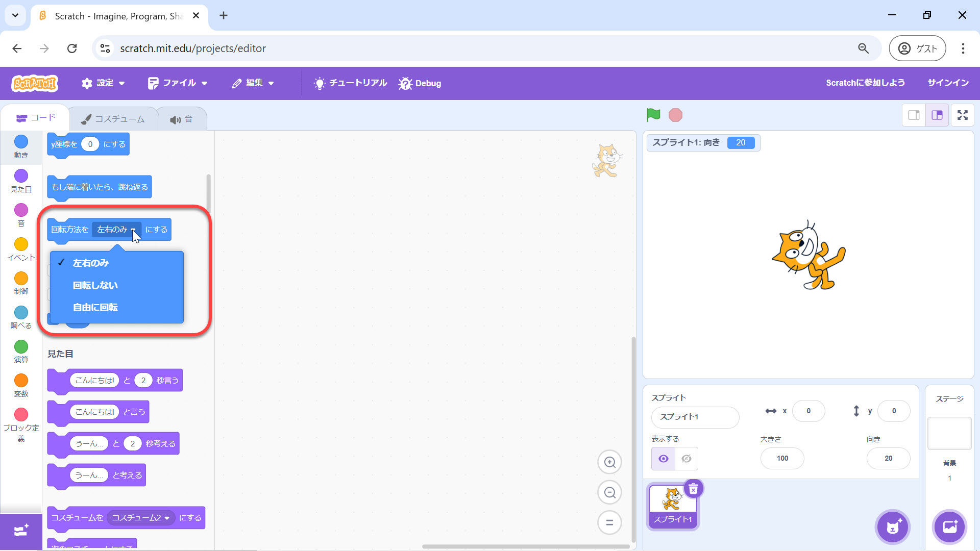
Task: Open the browser three-dot menu
Action: (x=963, y=48)
